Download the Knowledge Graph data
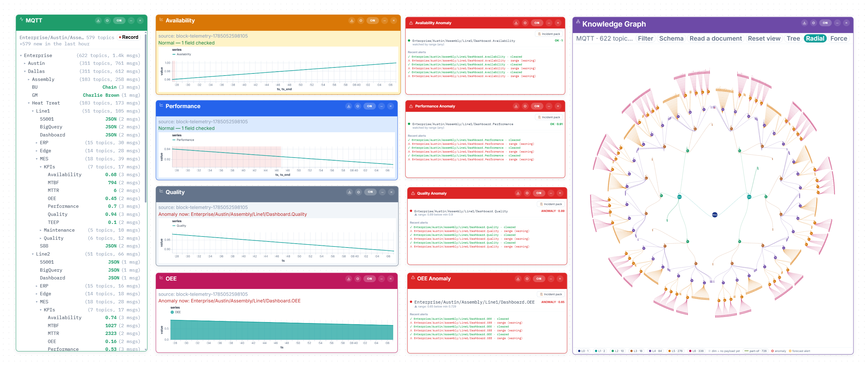Screen dimensions: 868x366 click(x=804, y=23)
